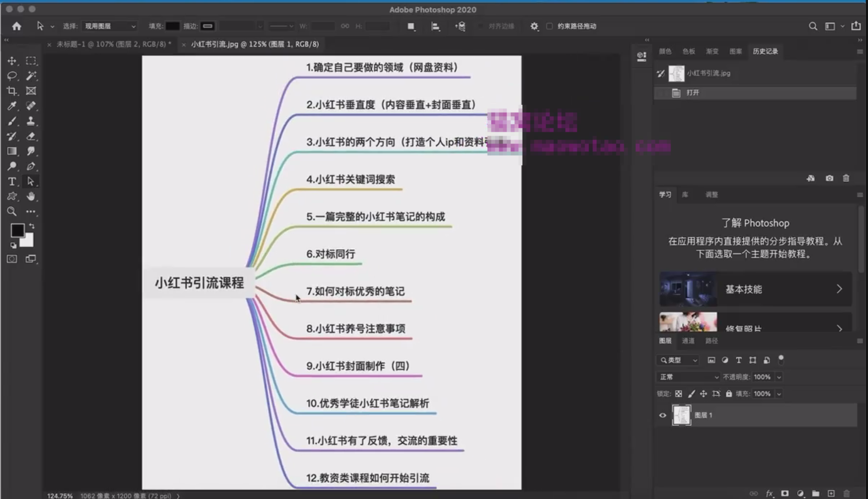Open the path arrangement options

pos(460,26)
